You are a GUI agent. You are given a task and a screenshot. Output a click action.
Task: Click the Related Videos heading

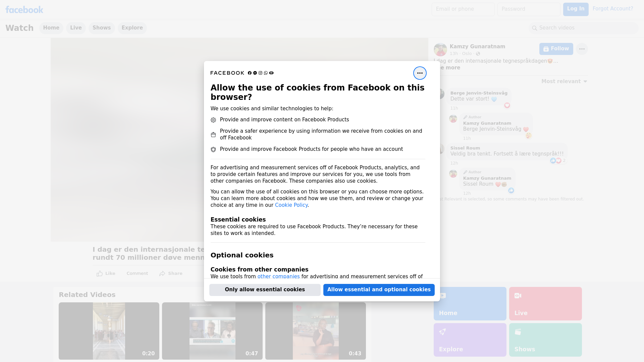[x=87, y=295]
